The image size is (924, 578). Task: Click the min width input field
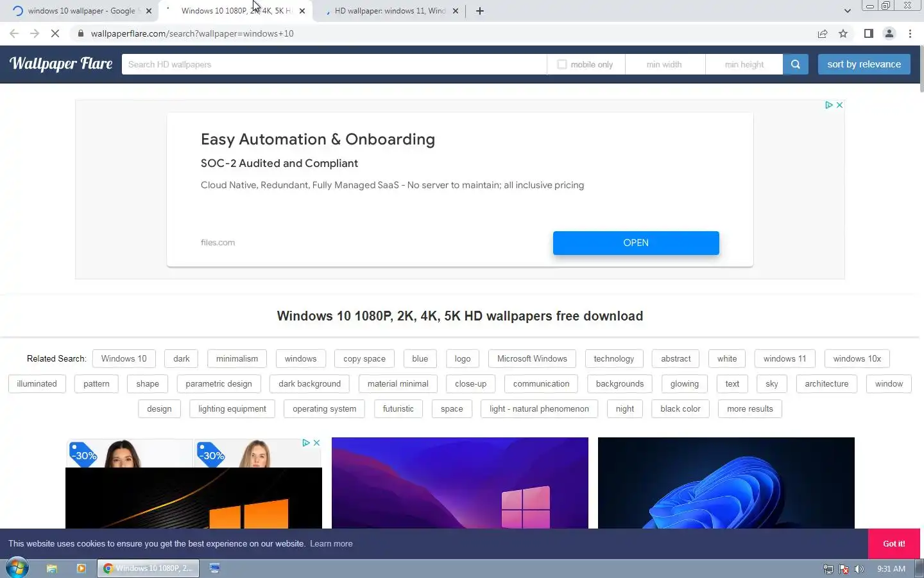point(665,64)
